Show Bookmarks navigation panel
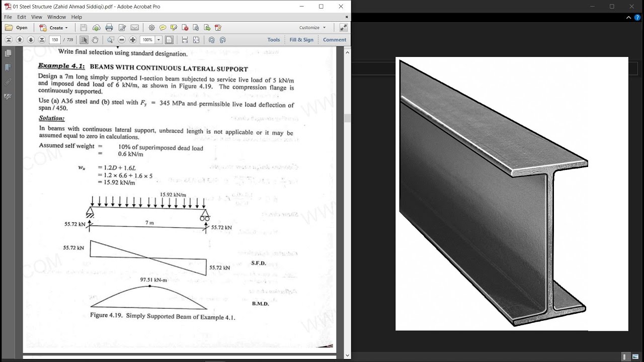Image resolution: width=644 pixels, height=362 pixels. [x=8, y=67]
